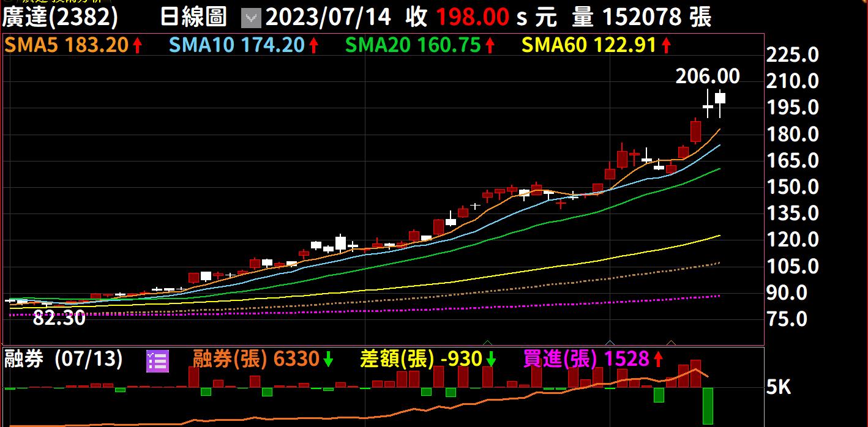Click the red up arrow after SMA10
This screenshot has height=427, width=868.
tap(313, 45)
